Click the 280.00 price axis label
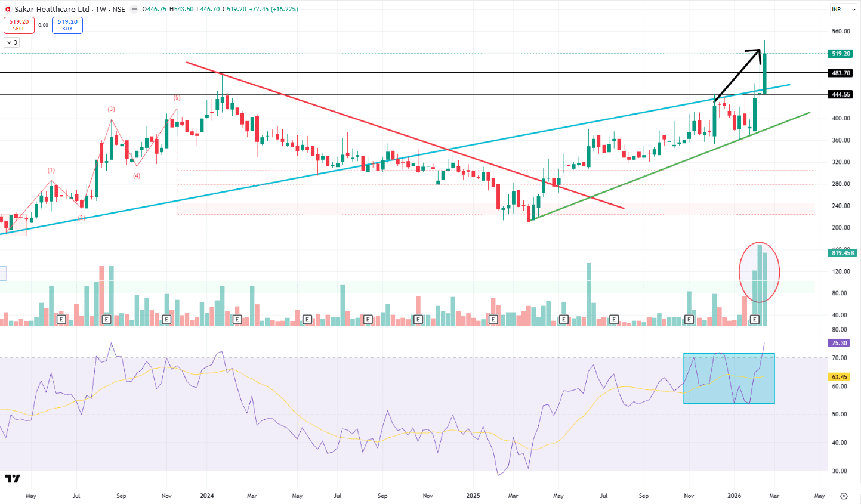This screenshot has height=504, width=861. click(841, 184)
